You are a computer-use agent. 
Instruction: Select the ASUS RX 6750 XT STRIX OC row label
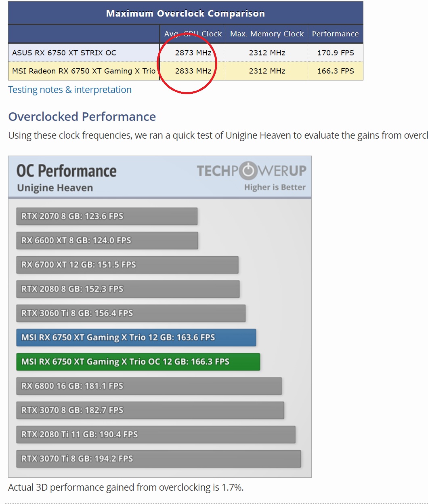coord(64,53)
